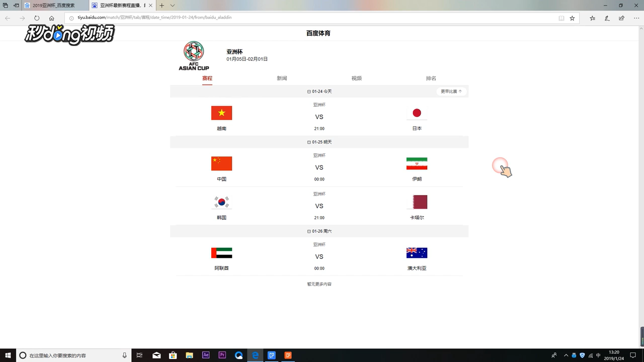Viewport: 644px width, 362px height.
Task: Click the 越南 flag
Action: coord(221,113)
